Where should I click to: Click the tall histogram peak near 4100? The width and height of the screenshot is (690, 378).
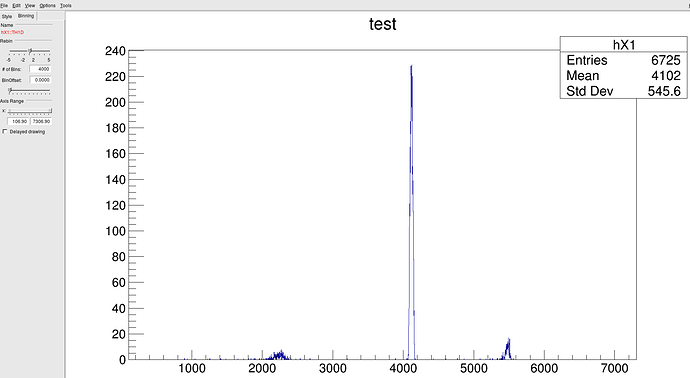411,211
